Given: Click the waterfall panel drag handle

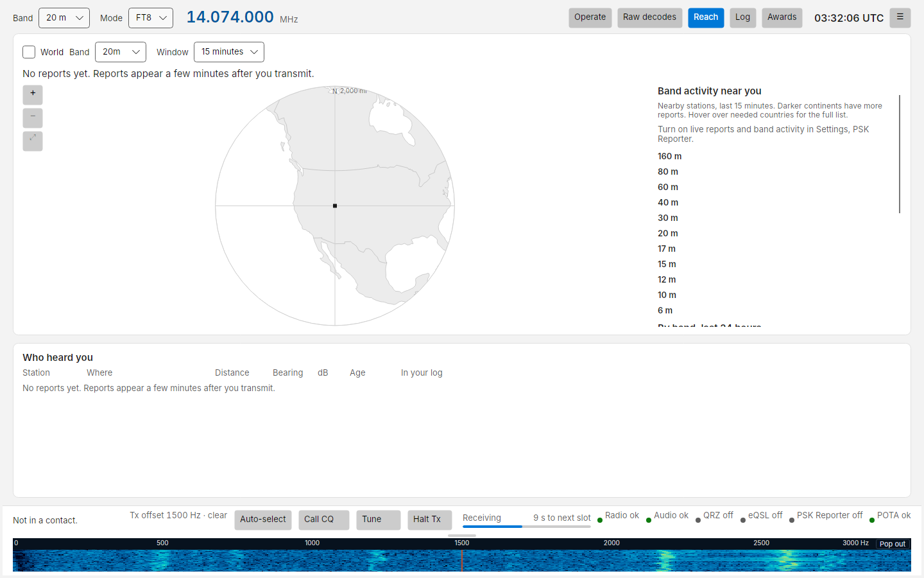Looking at the screenshot, I should pos(462,536).
